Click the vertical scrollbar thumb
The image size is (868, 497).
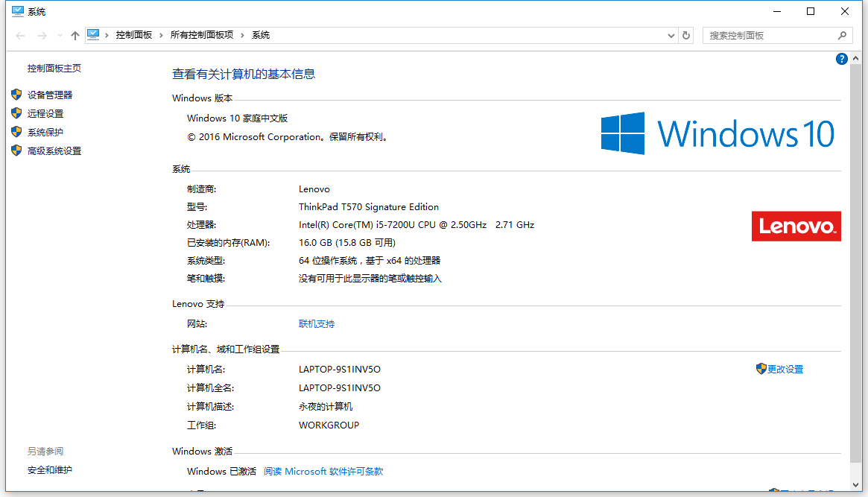(x=856, y=263)
